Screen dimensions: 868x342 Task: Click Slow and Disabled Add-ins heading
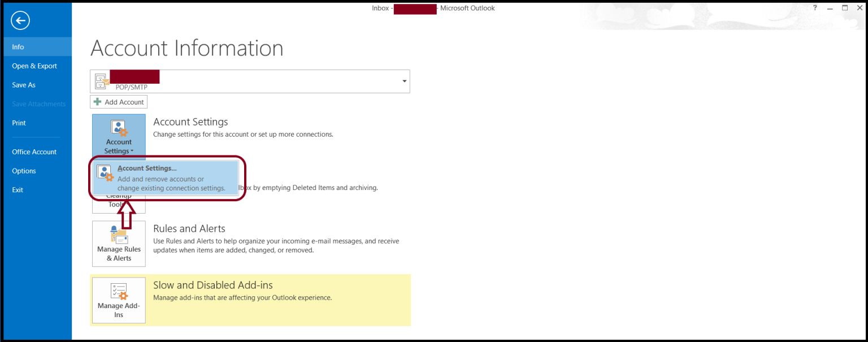point(213,285)
